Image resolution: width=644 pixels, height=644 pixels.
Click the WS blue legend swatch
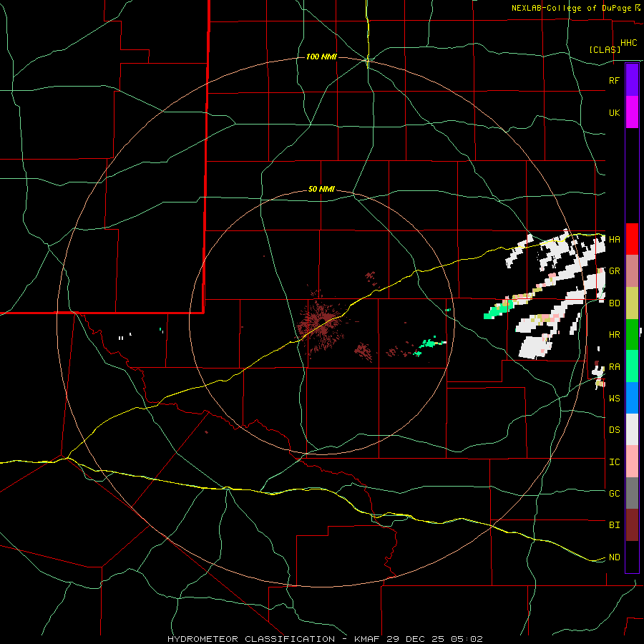[x=632, y=398]
